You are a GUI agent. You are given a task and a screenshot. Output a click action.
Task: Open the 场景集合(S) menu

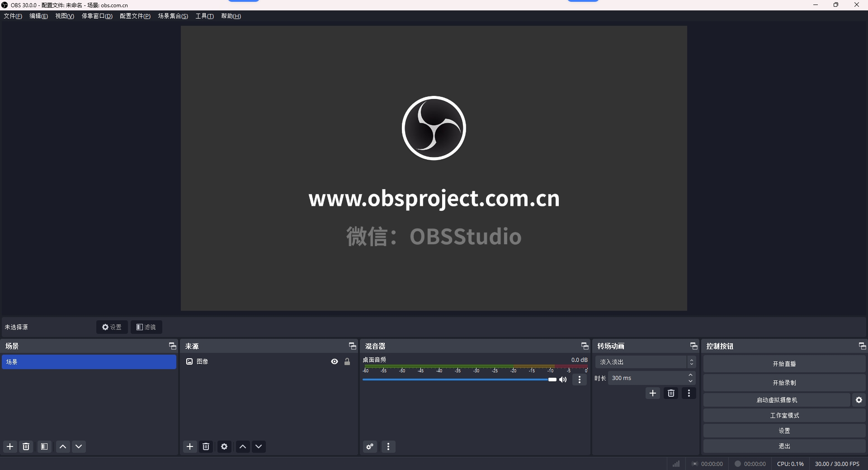click(173, 16)
